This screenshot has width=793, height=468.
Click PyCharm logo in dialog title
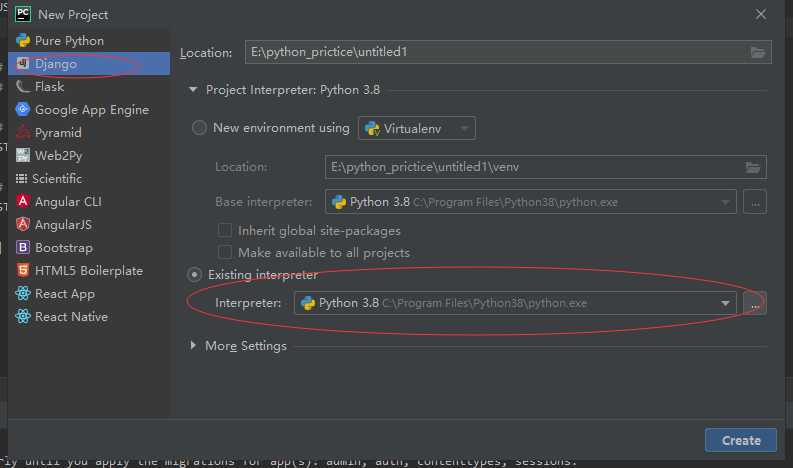pos(23,14)
